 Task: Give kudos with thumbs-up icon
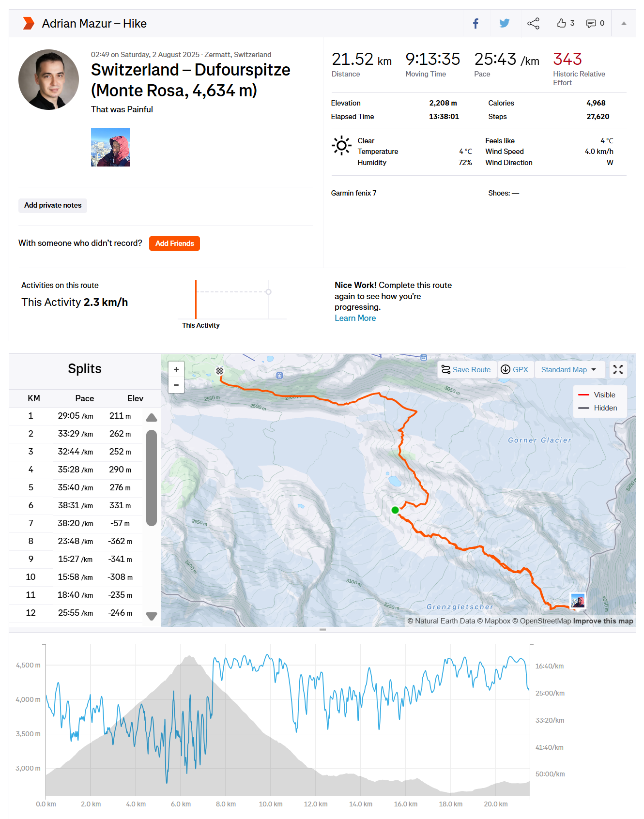(x=562, y=23)
